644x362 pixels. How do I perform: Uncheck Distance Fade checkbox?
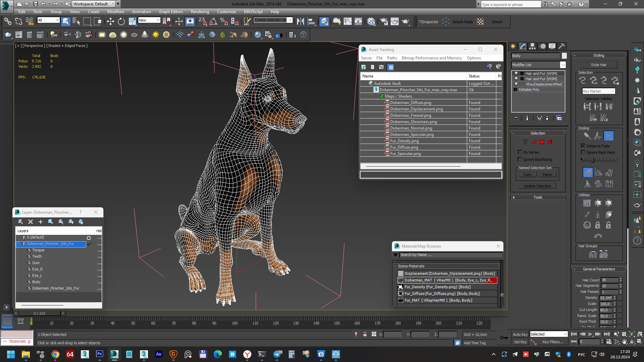pos(583,146)
